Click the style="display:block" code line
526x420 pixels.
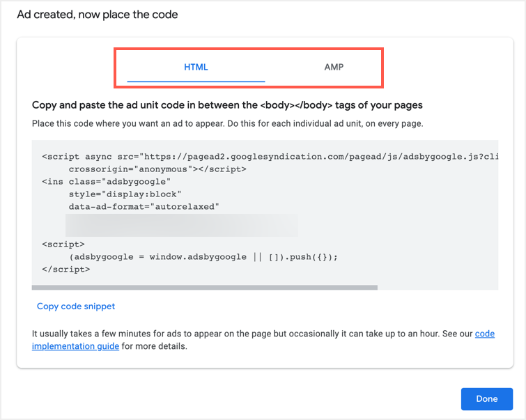pyautogui.click(x=124, y=194)
